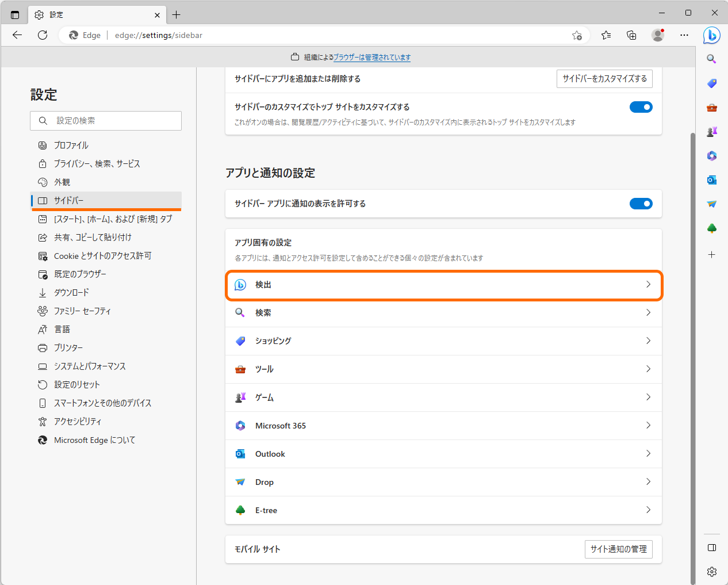
Task: Open Bing Discover in the Edge sidebar
Action: (x=711, y=35)
